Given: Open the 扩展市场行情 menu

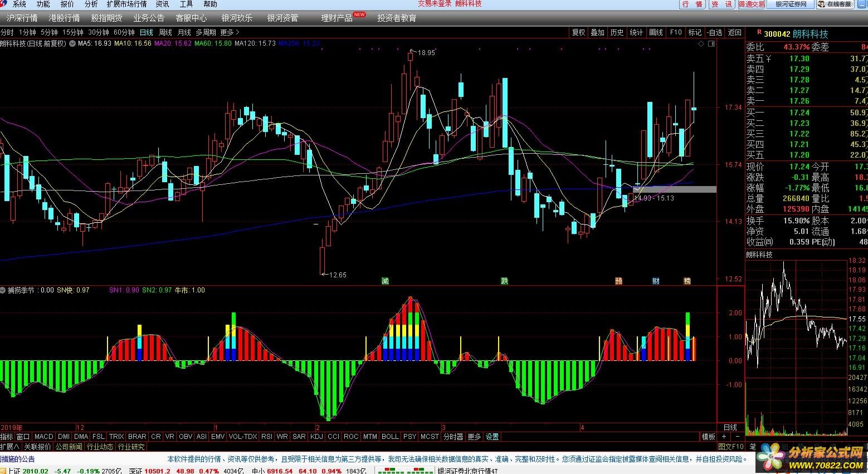Looking at the screenshot, I should pos(127,4).
